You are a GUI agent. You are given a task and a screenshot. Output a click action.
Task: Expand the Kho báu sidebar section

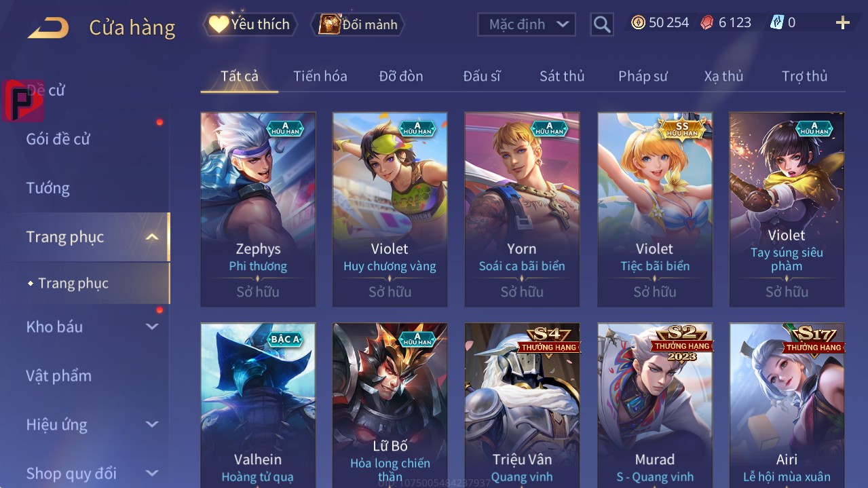coord(152,326)
